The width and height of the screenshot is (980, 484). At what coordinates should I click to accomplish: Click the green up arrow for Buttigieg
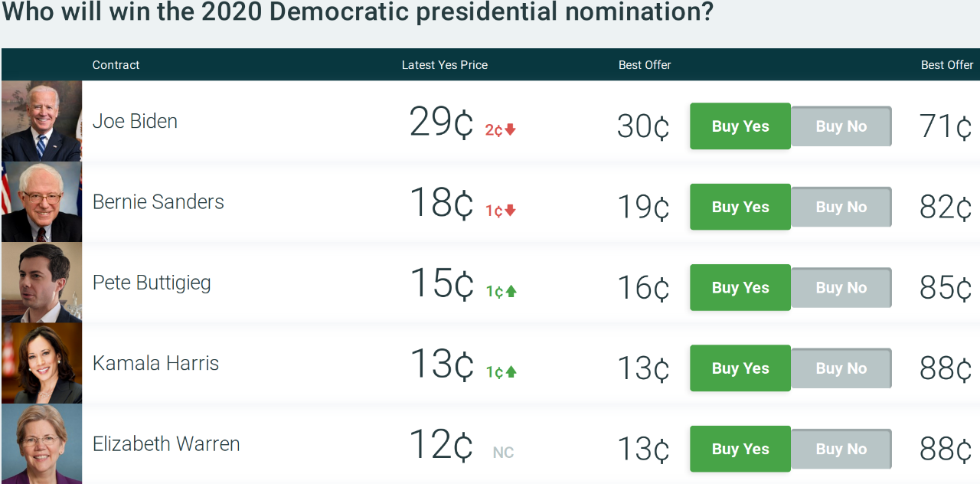511,291
